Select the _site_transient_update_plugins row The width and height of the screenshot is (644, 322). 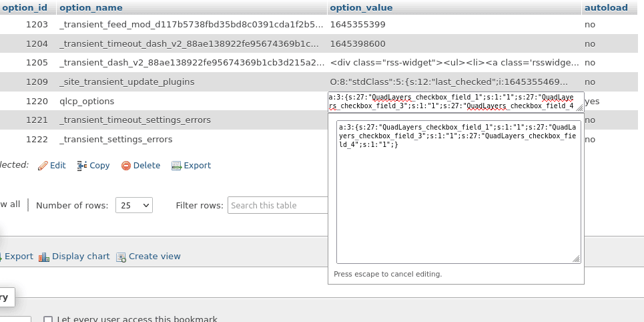coord(319,82)
